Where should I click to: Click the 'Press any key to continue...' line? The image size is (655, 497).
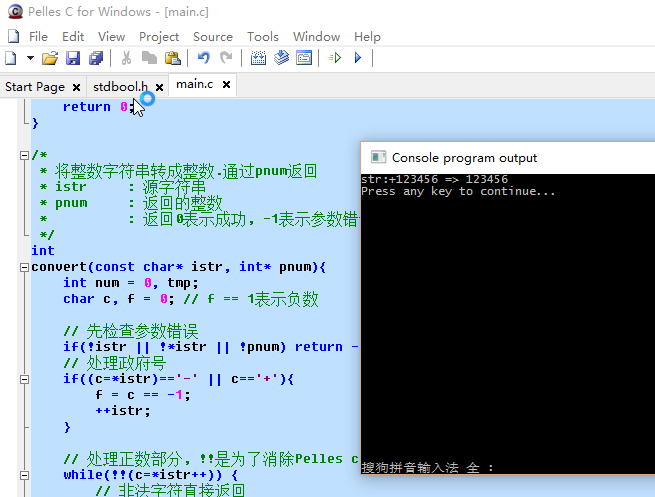[x=458, y=191]
